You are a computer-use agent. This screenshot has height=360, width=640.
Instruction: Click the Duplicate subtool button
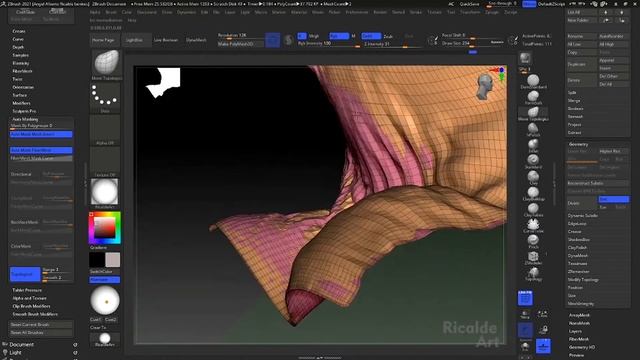(581, 64)
